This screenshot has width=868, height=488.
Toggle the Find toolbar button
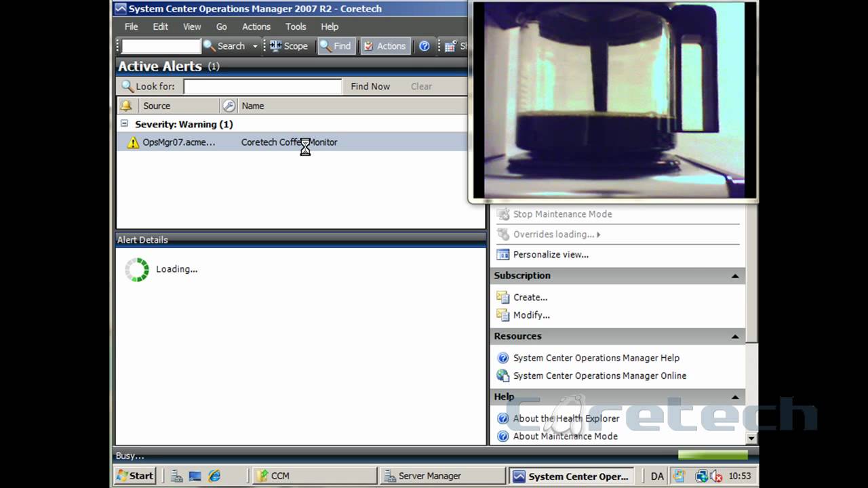336,46
